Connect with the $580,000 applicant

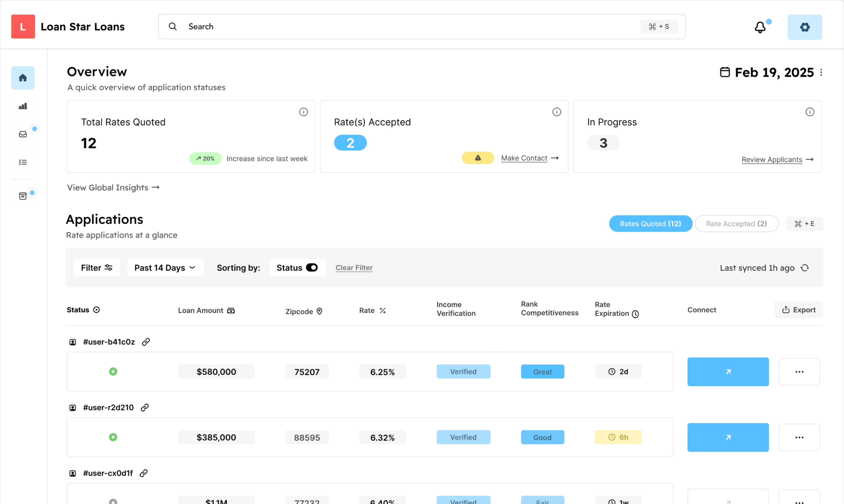(728, 372)
